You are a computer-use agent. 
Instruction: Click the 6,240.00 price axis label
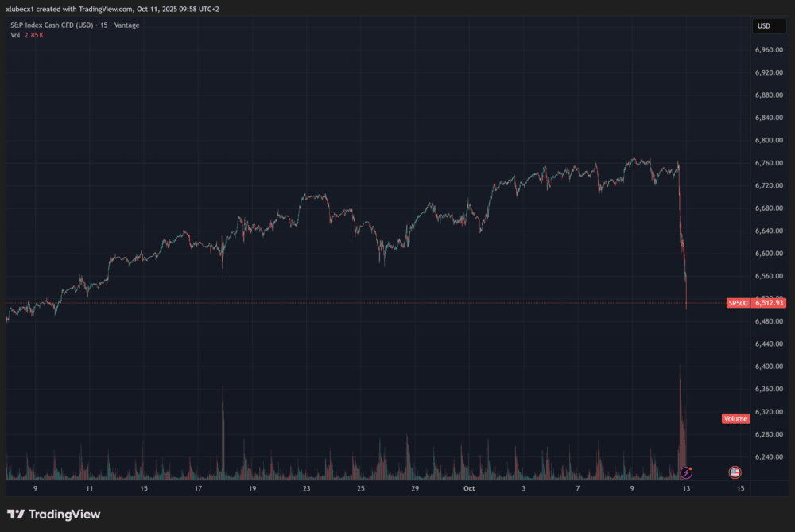(x=769, y=456)
